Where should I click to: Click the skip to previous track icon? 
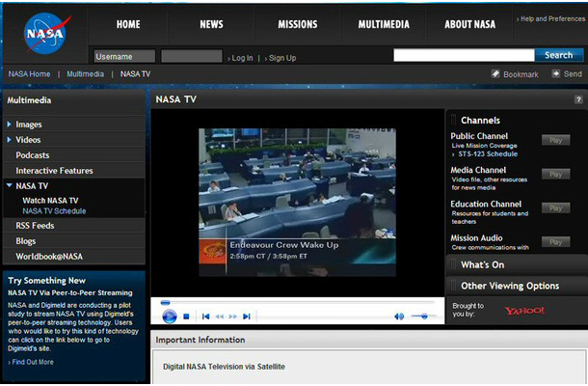click(204, 317)
